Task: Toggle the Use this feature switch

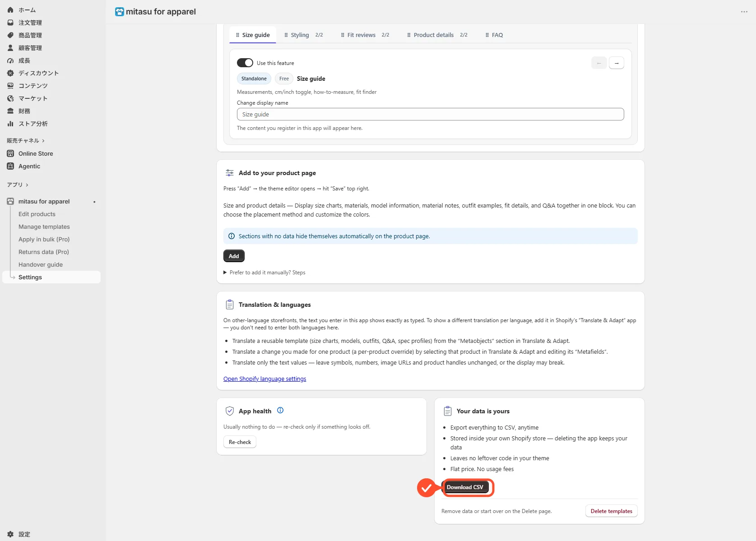Action: pos(245,63)
